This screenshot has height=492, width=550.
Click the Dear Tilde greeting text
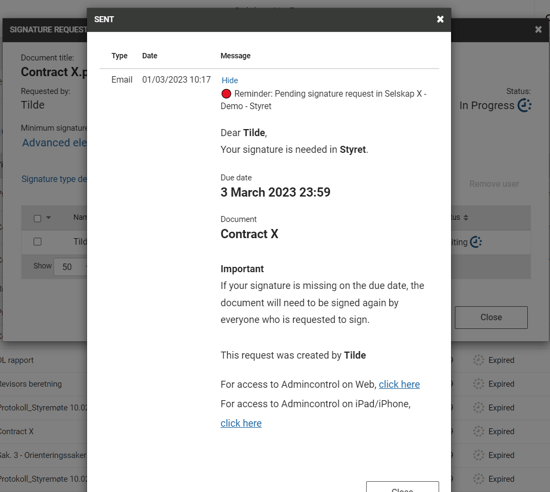pyautogui.click(x=244, y=133)
